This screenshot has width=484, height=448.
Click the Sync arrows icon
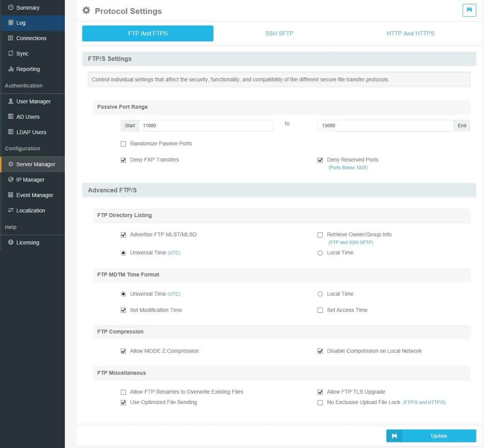[11, 53]
